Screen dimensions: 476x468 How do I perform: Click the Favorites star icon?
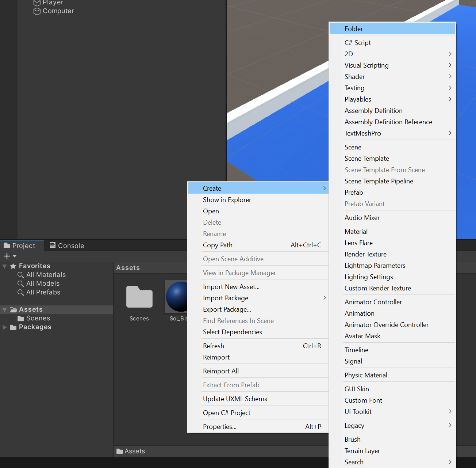click(x=13, y=266)
